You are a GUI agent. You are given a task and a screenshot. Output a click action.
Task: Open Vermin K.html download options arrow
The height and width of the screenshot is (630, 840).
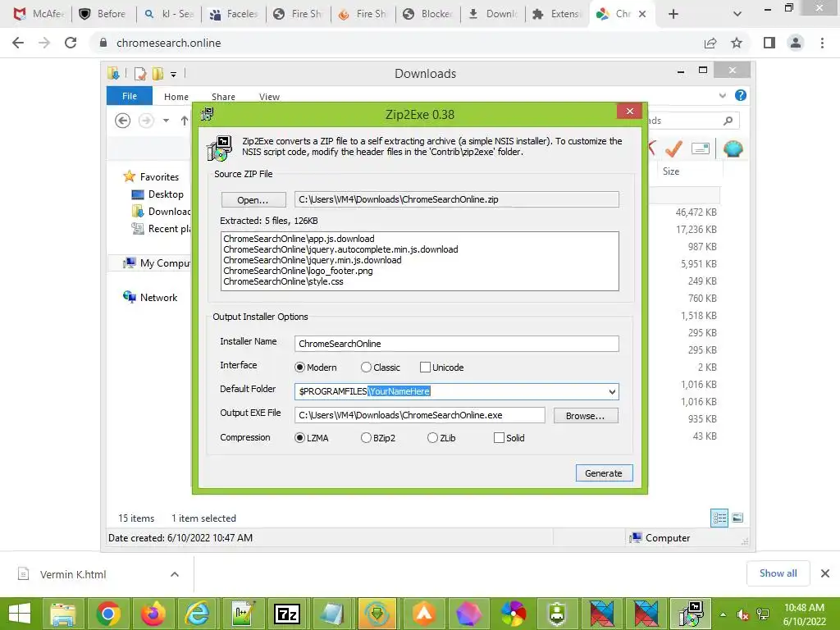(x=175, y=574)
